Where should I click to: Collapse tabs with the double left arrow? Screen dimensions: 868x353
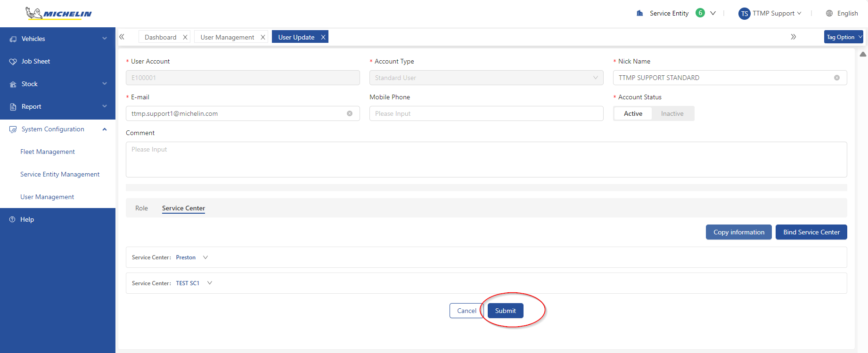(x=122, y=37)
